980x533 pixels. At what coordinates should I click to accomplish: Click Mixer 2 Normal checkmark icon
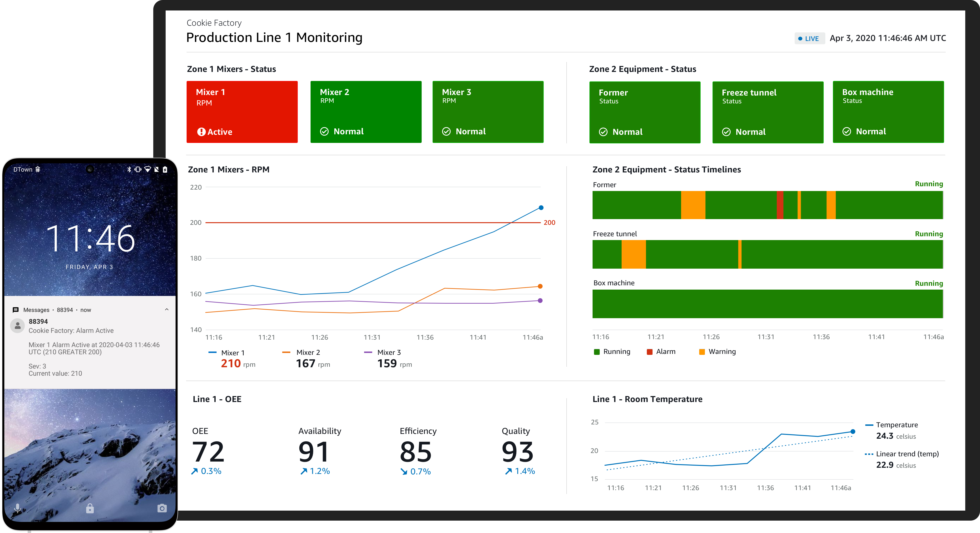click(x=324, y=131)
